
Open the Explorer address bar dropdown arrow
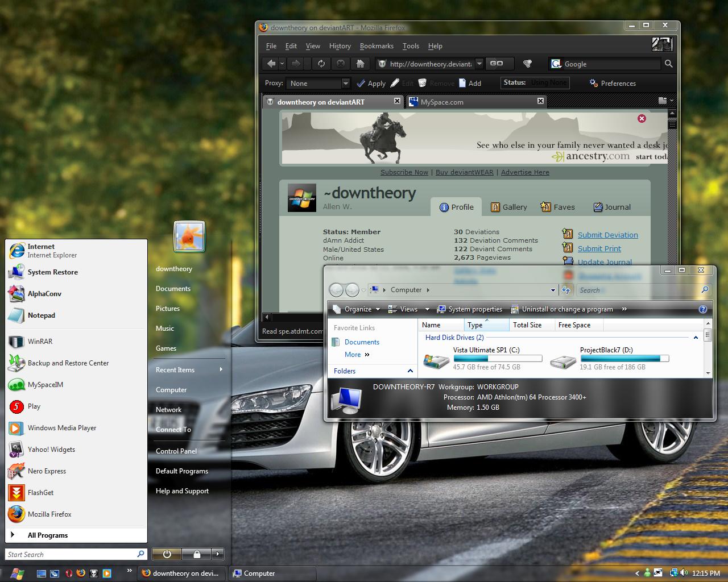(553, 290)
